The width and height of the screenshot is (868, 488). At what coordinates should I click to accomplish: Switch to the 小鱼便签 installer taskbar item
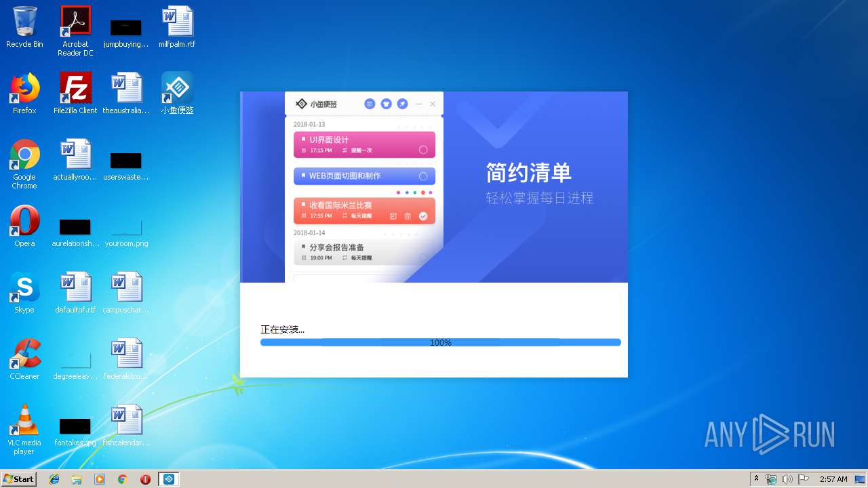pos(169,479)
